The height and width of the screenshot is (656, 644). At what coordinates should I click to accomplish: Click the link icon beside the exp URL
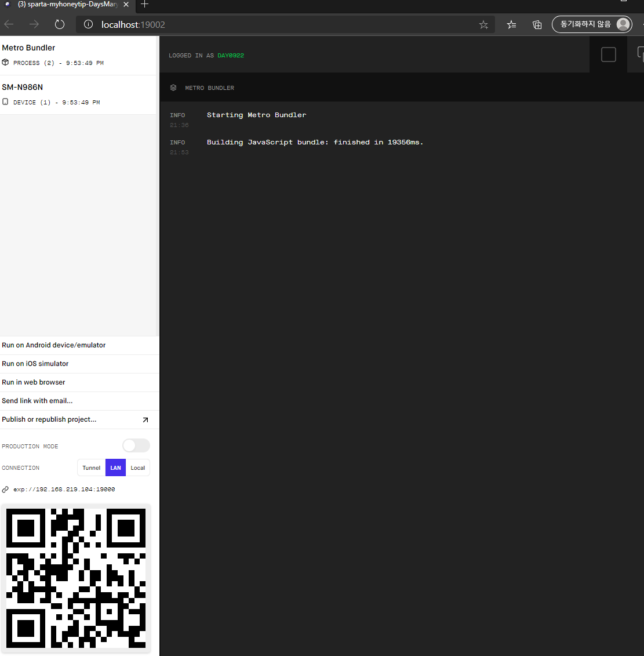click(x=5, y=490)
